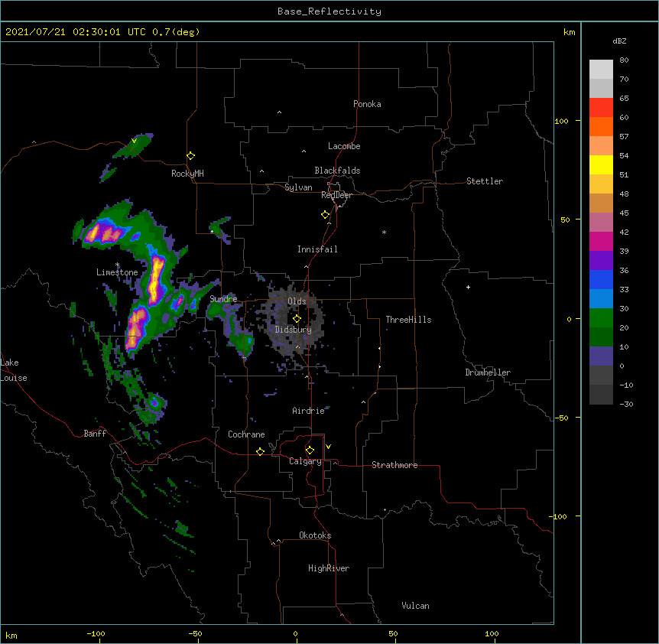659x644 pixels.
Task: Select the bright green 20-30 dBZ legend swatch
Action: point(601,318)
